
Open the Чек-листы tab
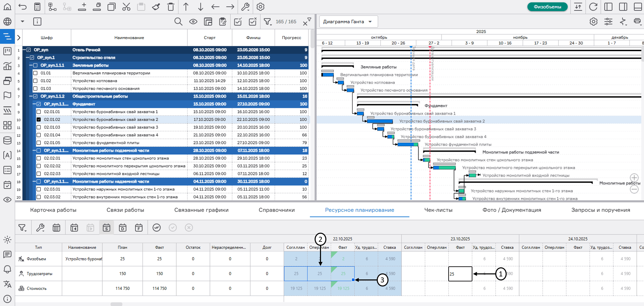tap(438, 210)
